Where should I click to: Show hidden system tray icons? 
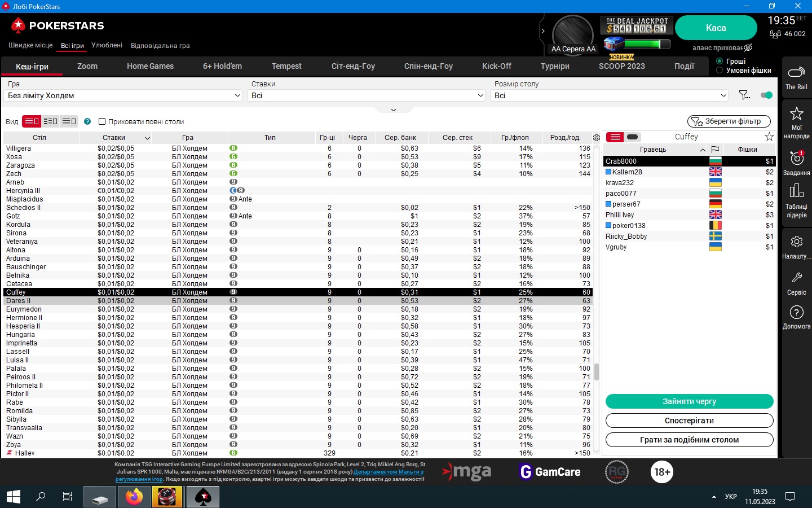pyautogui.click(x=714, y=497)
